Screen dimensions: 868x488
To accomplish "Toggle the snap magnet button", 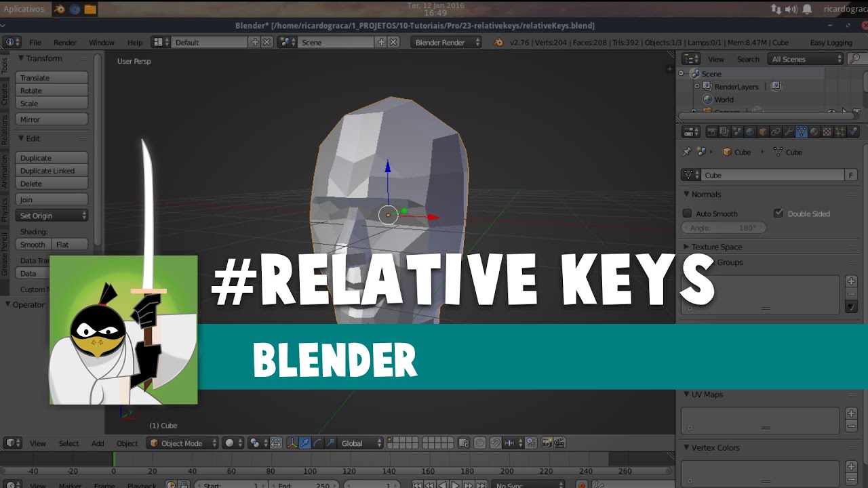I will coord(496,443).
